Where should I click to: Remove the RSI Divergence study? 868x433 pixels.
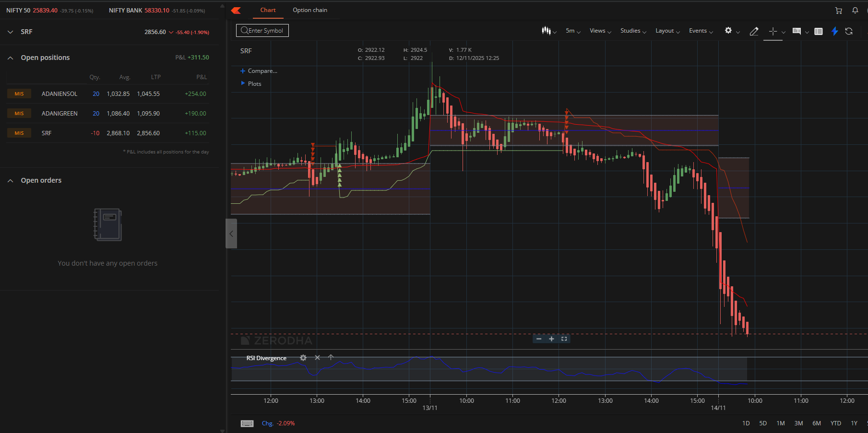click(x=317, y=358)
